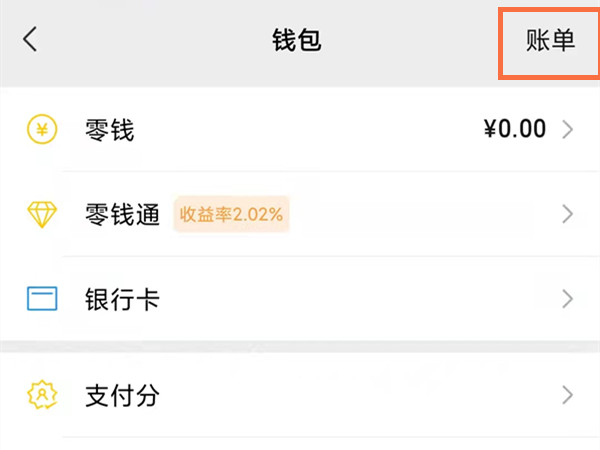Tap the blue bank card icon
The height and width of the screenshot is (450, 600).
[x=42, y=299]
